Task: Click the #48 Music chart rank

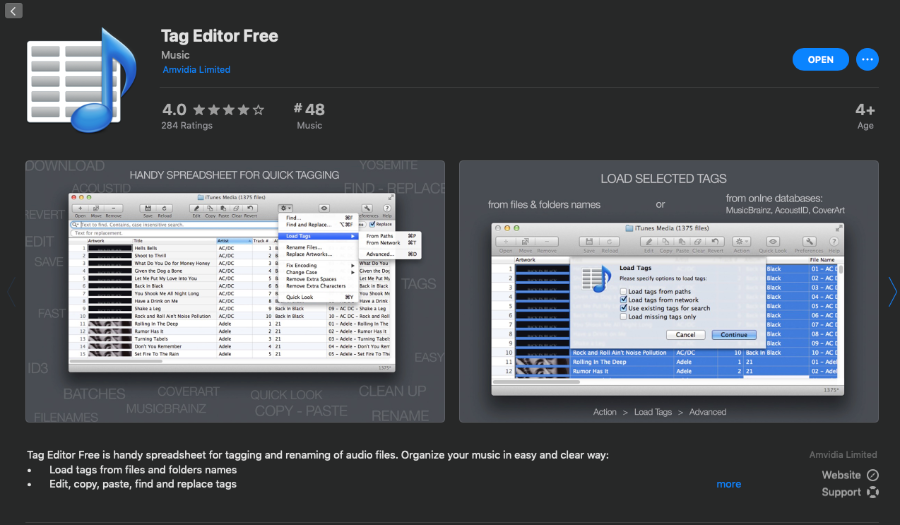Action: click(309, 115)
